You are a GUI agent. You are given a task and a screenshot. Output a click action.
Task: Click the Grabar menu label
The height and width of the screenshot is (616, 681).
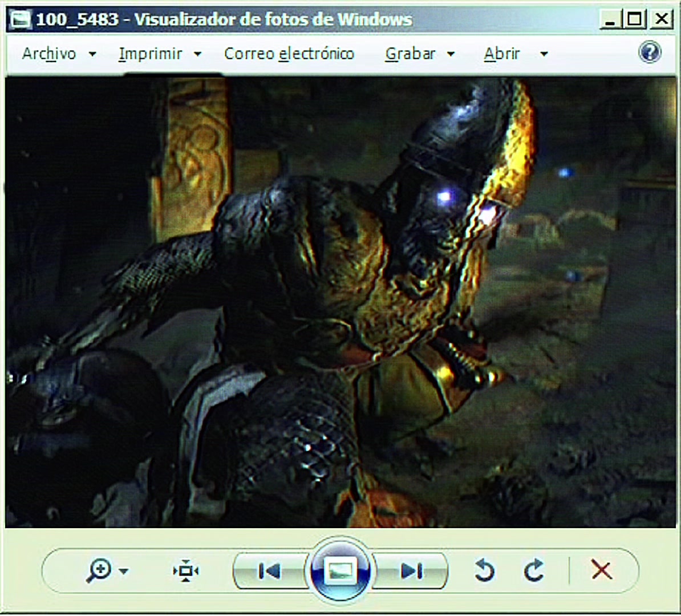pos(410,54)
